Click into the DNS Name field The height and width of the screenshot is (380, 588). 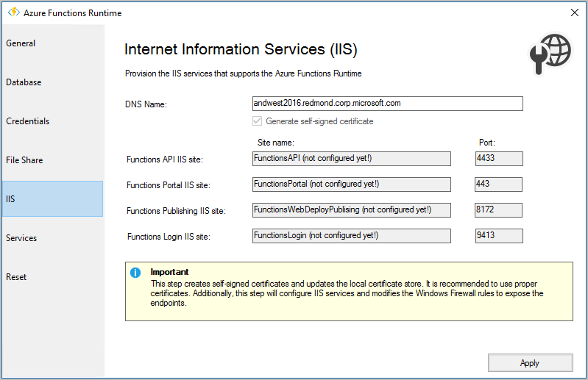pos(387,104)
